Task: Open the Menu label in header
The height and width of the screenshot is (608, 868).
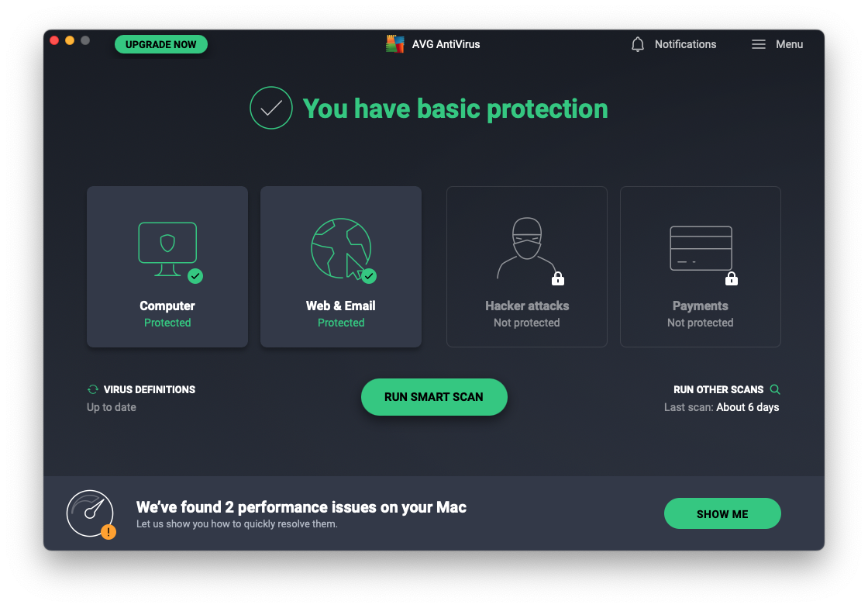Action: coord(789,44)
